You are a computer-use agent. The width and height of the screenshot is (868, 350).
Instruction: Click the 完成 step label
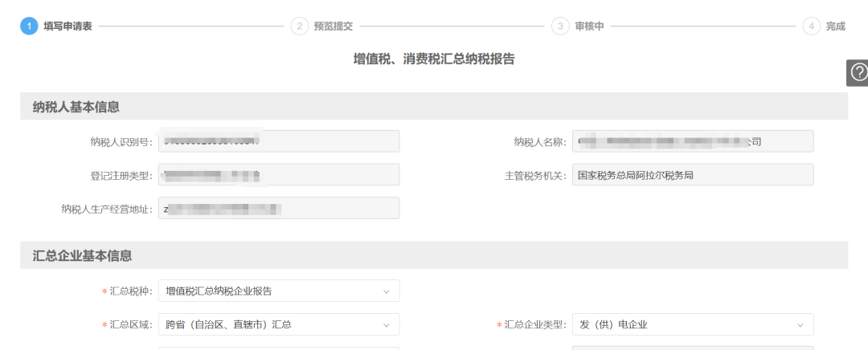pyautogui.click(x=836, y=26)
